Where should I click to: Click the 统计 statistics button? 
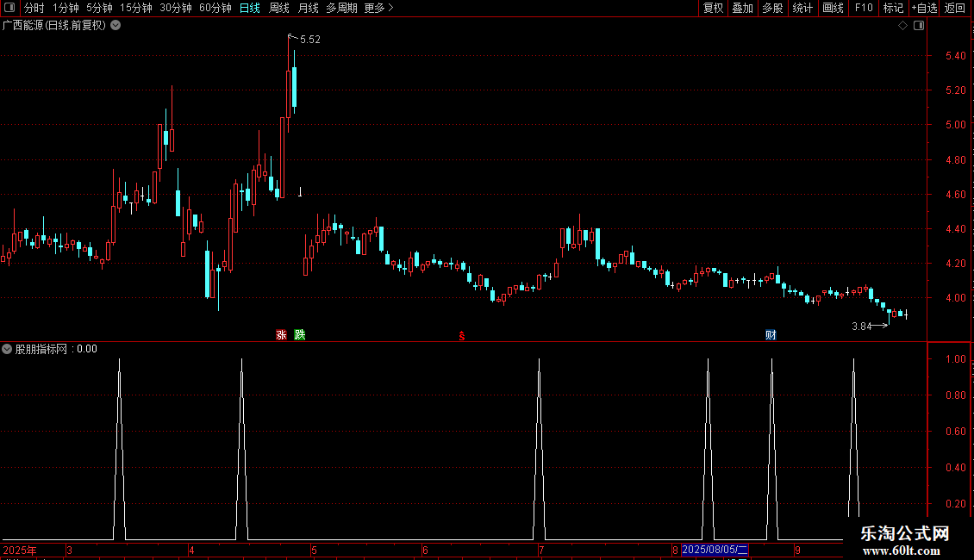click(x=802, y=8)
